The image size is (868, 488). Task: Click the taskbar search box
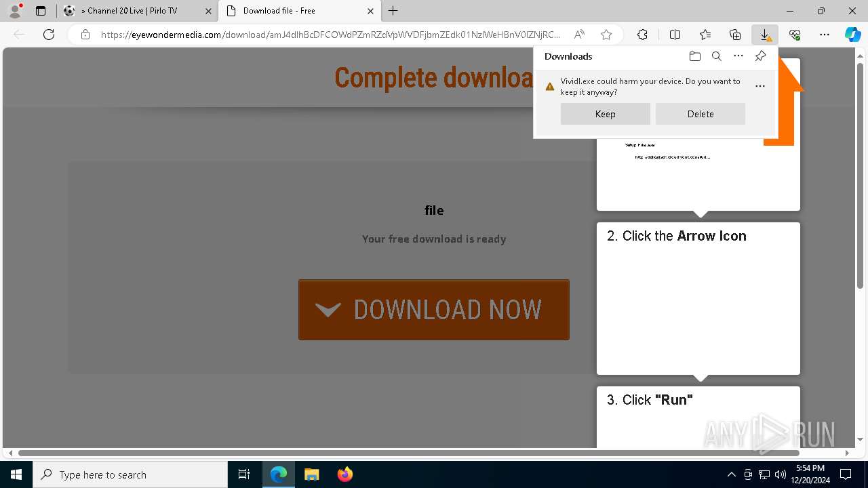tap(130, 474)
